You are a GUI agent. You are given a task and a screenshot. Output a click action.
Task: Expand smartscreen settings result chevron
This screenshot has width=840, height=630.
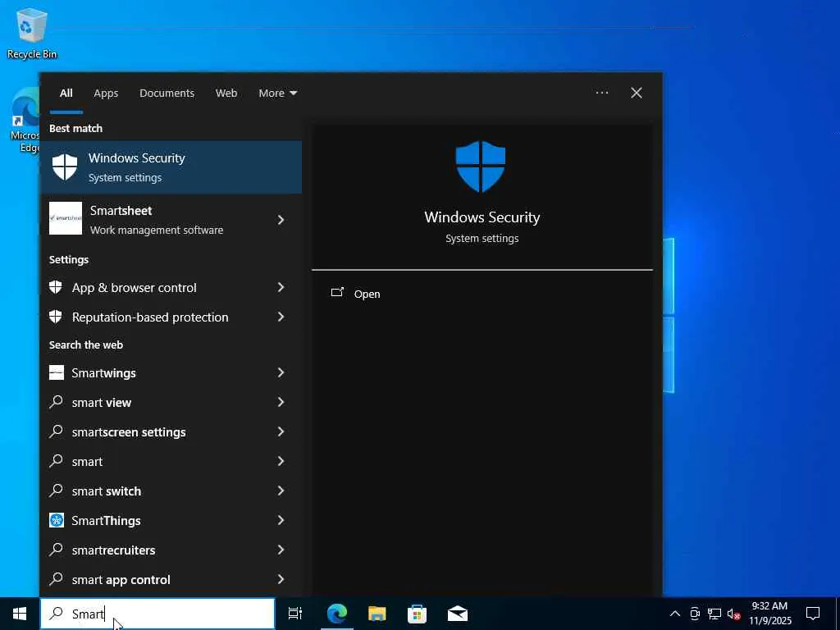pyautogui.click(x=281, y=431)
